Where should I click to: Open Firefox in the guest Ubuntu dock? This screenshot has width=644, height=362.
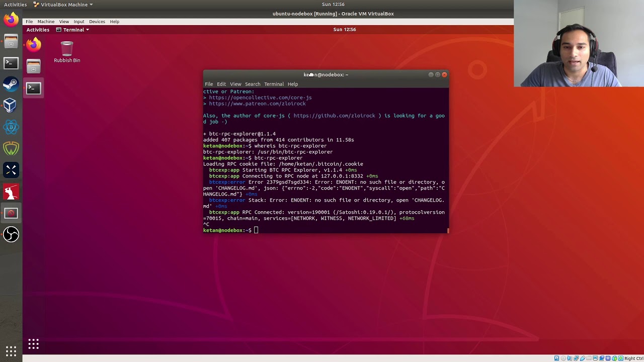34,45
